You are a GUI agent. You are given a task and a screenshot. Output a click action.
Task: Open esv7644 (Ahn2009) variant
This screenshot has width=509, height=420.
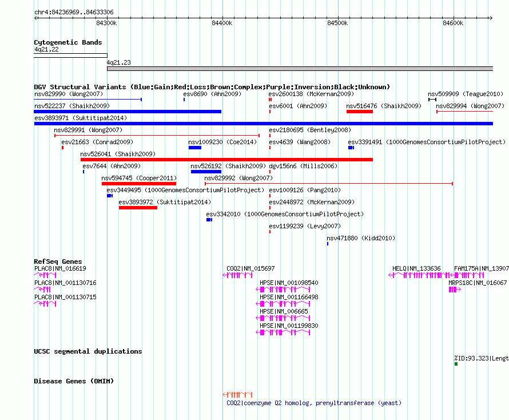(x=112, y=166)
